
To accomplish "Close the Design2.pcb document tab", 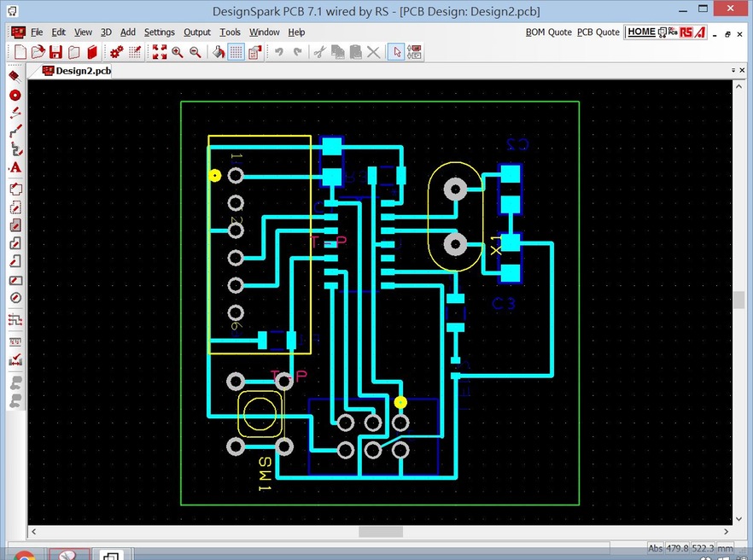I will 742,70.
